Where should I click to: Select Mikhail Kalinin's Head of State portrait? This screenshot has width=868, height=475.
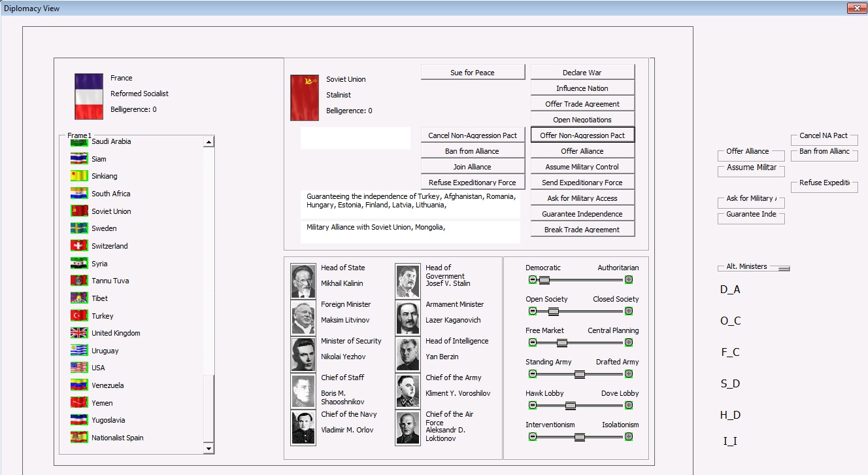tap(303, 281)
